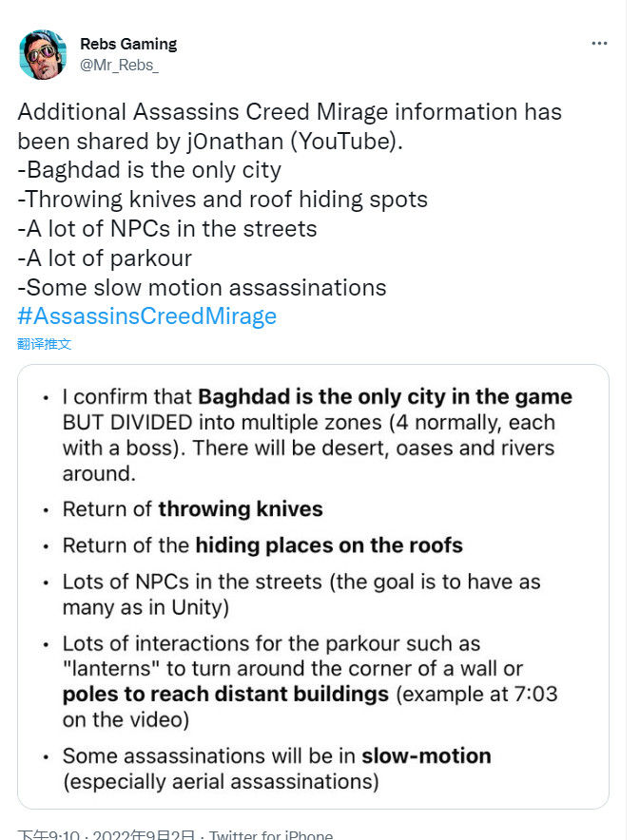640x840 pixels.
Task: Click the Rebs Gaming profile avatar
Action: pos(43,55)
